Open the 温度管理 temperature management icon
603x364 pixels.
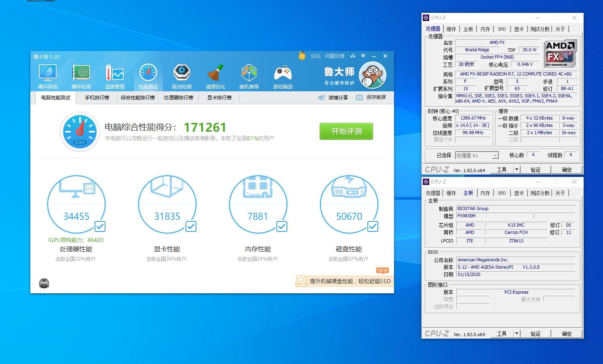click(115, 76)
